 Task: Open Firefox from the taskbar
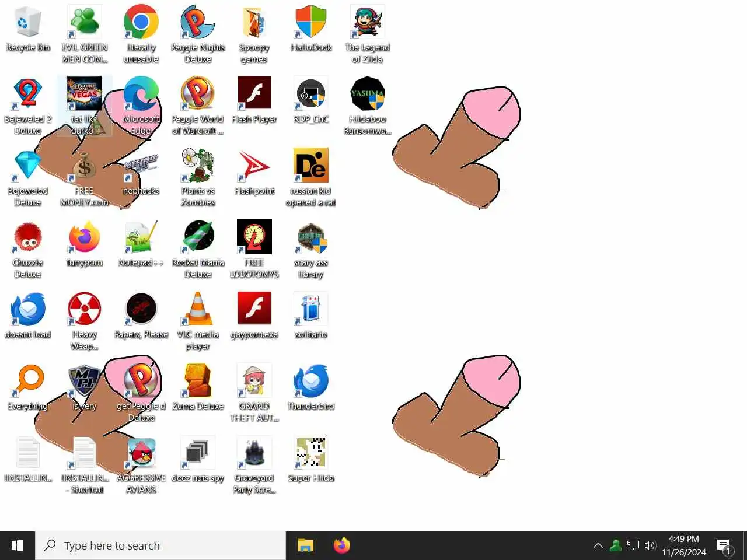342,545
